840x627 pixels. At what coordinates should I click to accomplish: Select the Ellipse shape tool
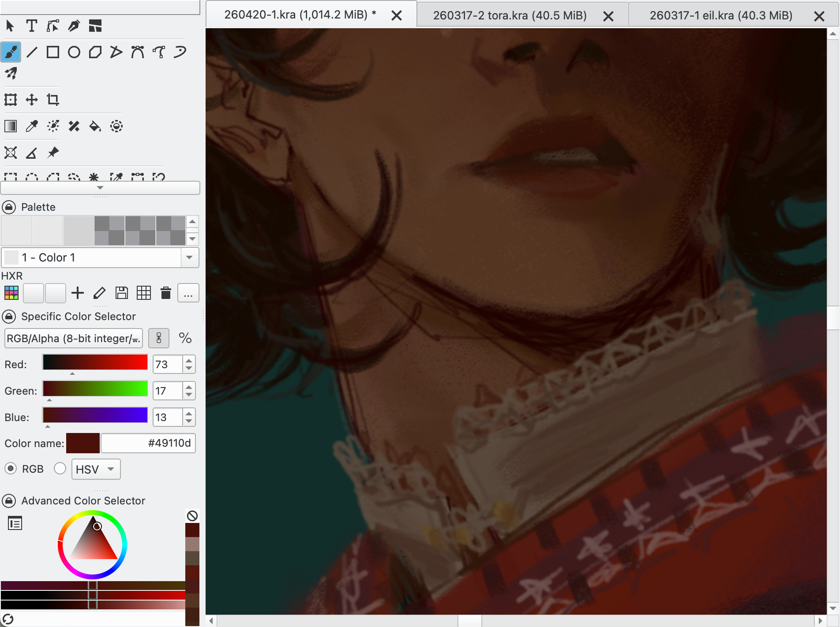pos(74,52)
